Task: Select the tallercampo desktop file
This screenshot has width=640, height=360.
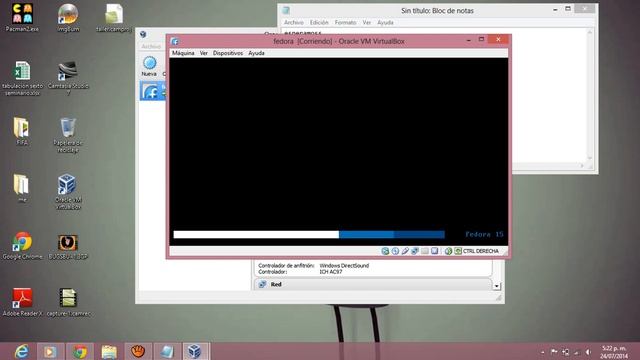Action: pos(114,18)
